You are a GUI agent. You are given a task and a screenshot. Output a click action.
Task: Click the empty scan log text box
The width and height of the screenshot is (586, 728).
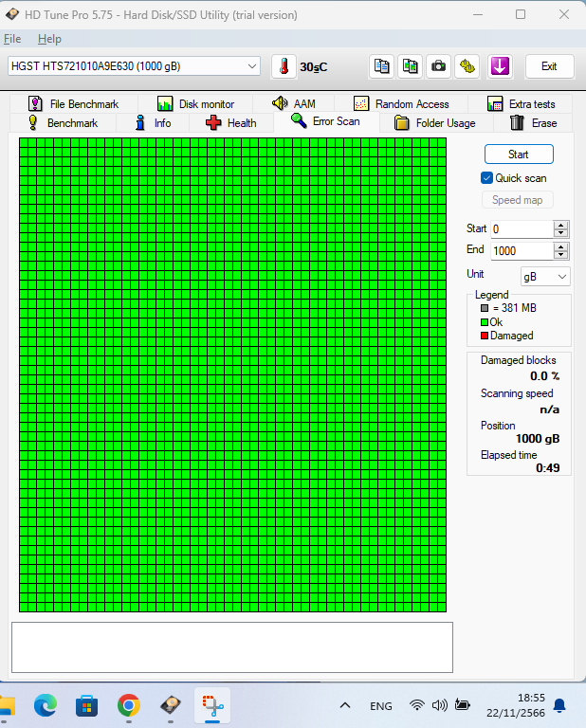[232, 647]
